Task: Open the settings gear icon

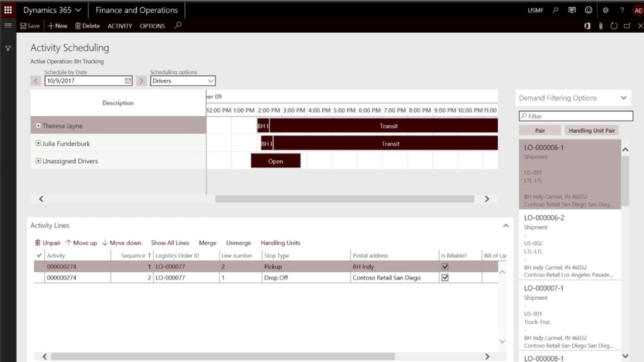Action: pyautogui.click(x=606, y=10)
